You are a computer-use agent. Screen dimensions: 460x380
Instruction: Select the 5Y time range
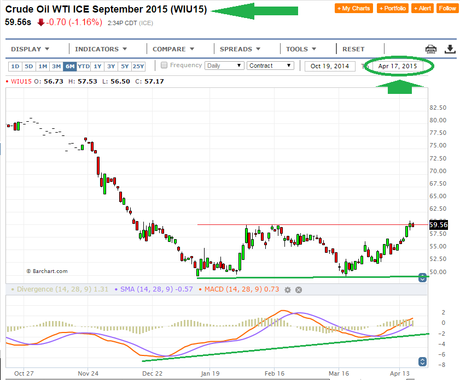pos(125,66)
